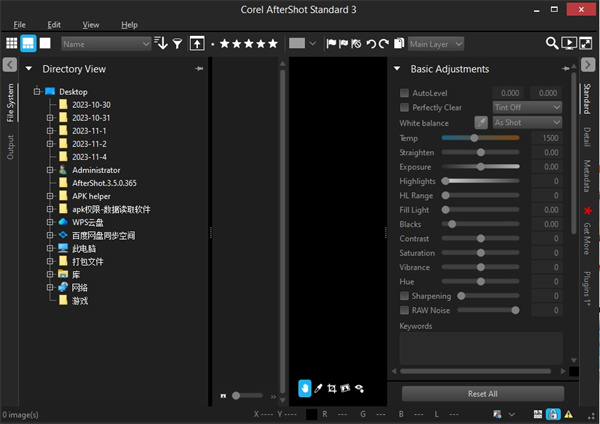Viewport: 600px width, 424px height.
Task: Click the Temp slider track
Action: 480,138
